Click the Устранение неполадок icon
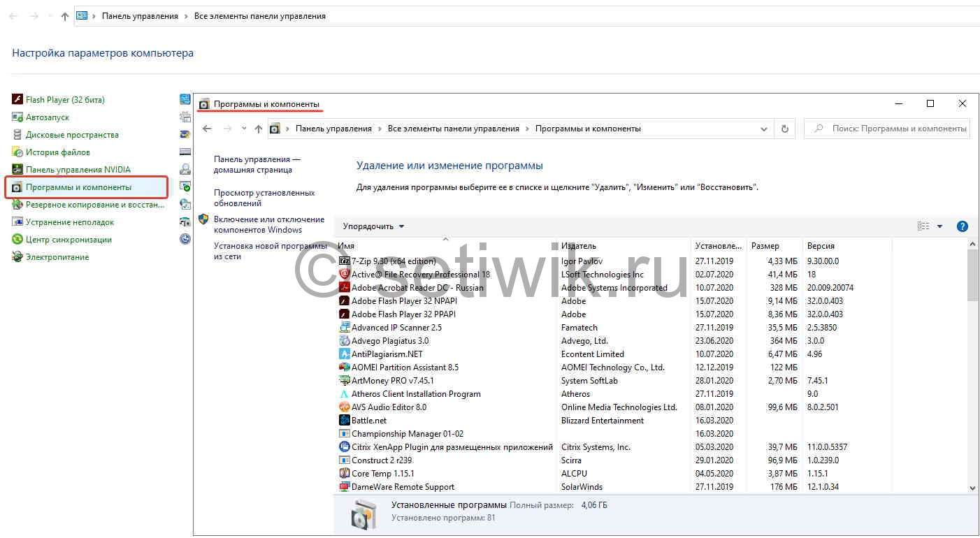 point(17,222)
